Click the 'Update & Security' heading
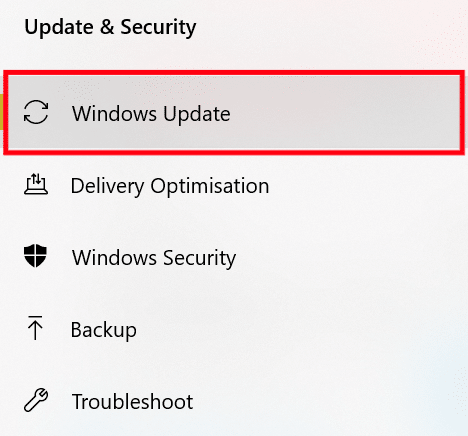The height and width of the screenshot is (436, 468). click(110, 27)
